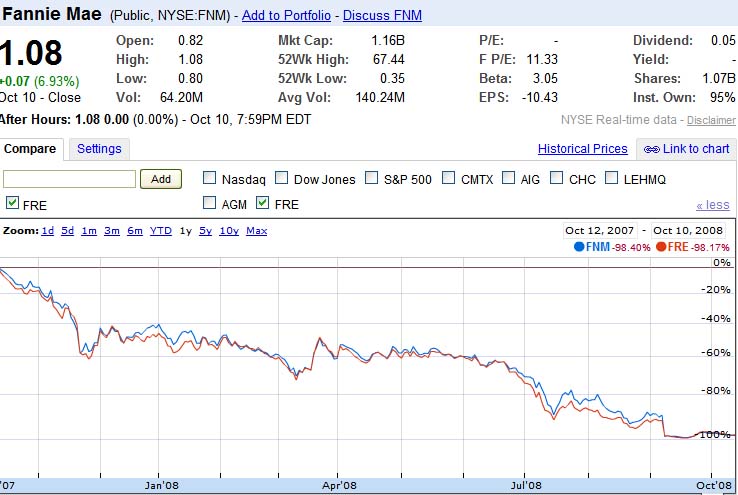Click the Oct 12, 2007 start date field
This screenshot has width=738, height=495.
click(600, 231)
